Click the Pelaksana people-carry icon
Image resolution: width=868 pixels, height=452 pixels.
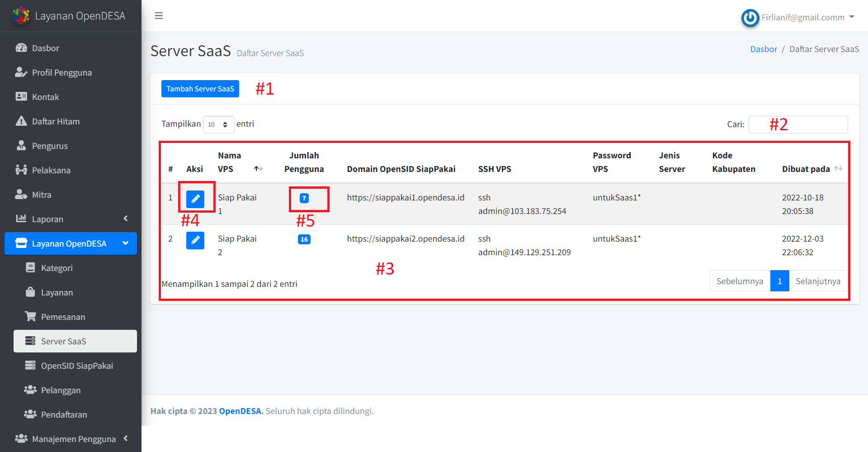[21, 170]
